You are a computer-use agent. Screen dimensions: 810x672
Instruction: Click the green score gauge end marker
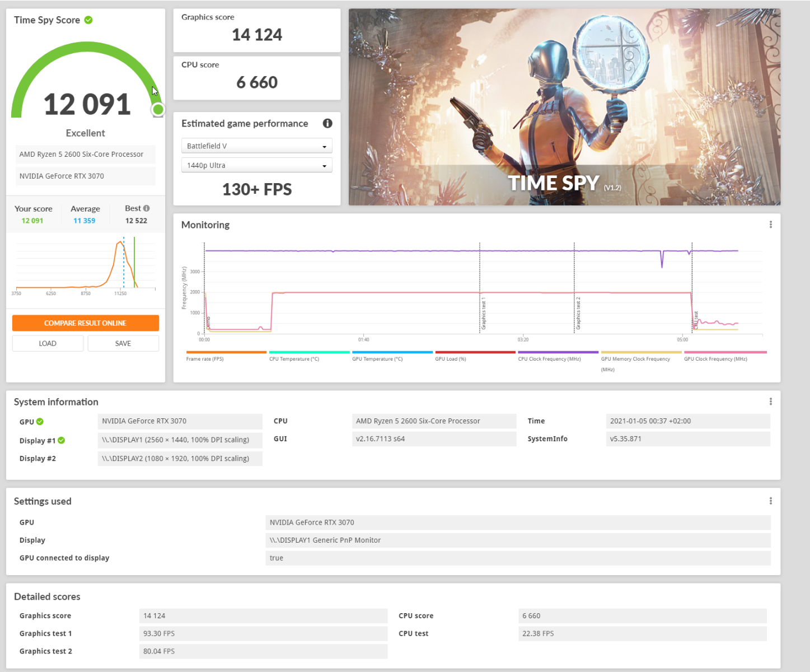[x=158, y=110]
